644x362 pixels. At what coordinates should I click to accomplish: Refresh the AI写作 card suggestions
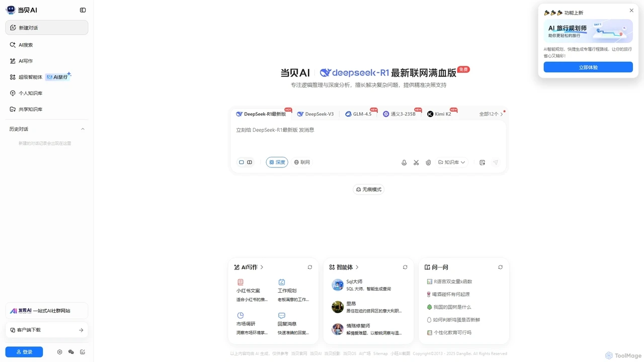pos(310,267)
